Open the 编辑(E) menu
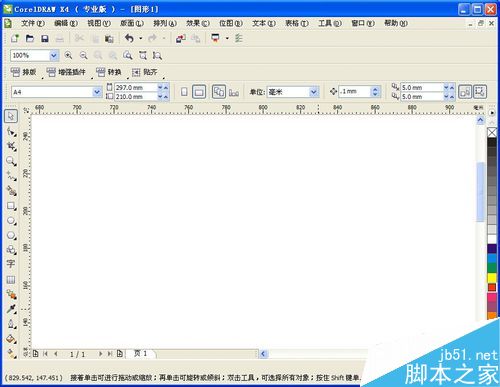This screenshot has width=500, height=387. click(x=66, y=23)
